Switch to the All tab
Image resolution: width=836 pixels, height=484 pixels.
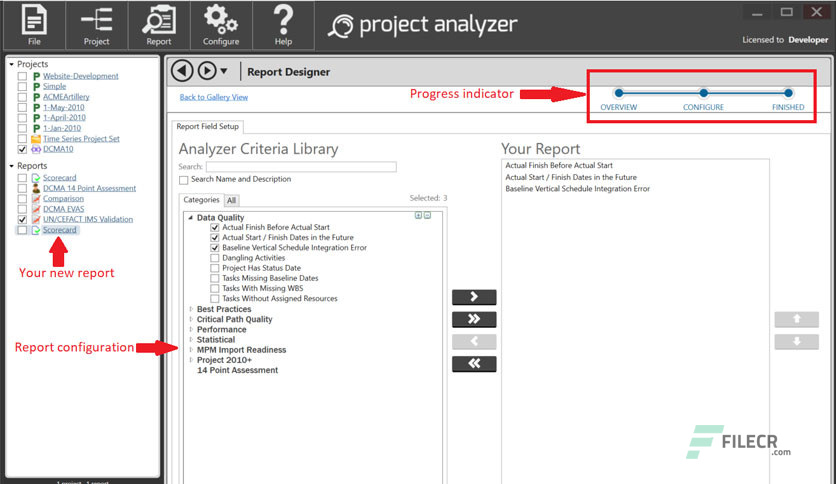pos(231,200)
